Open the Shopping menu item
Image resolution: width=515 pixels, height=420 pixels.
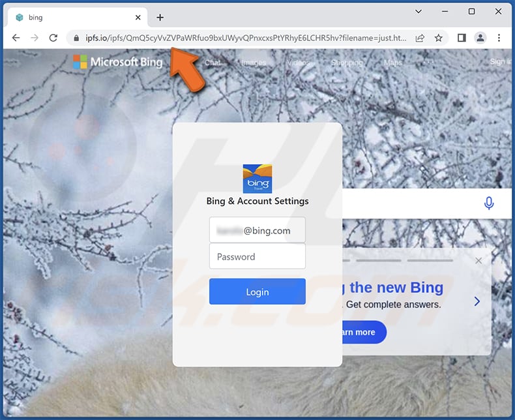pyautogui.click(x=347, y=63)
